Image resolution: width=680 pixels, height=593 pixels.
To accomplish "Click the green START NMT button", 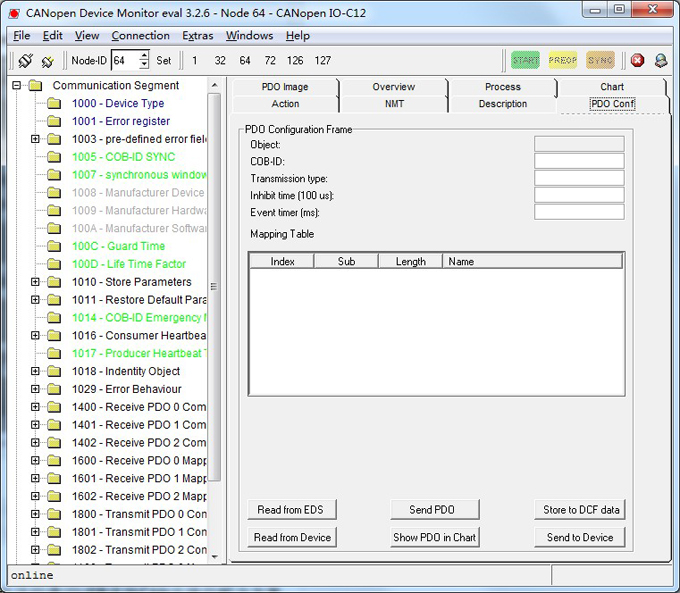I will click(x=525, y=60).
